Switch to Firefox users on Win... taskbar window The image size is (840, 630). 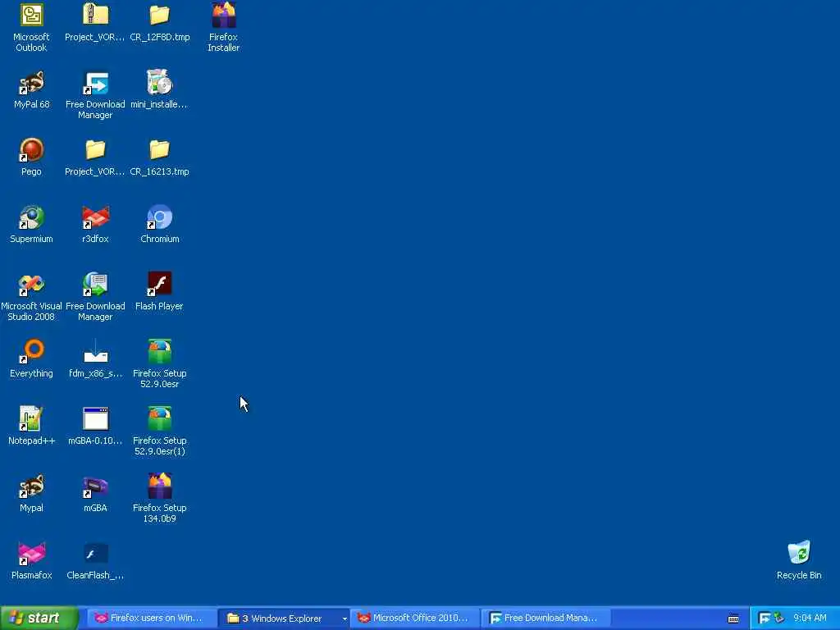(152, 619)
